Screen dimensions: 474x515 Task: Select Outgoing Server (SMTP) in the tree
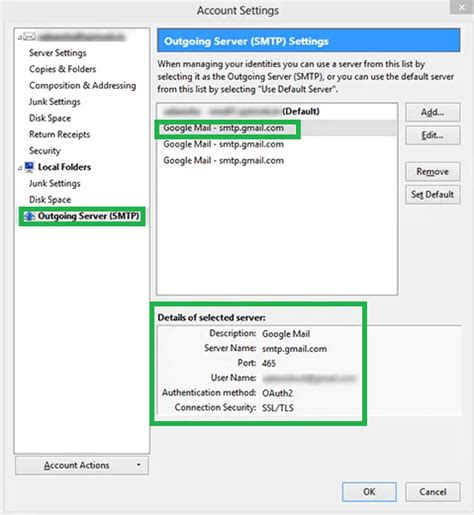coord(88,216)
